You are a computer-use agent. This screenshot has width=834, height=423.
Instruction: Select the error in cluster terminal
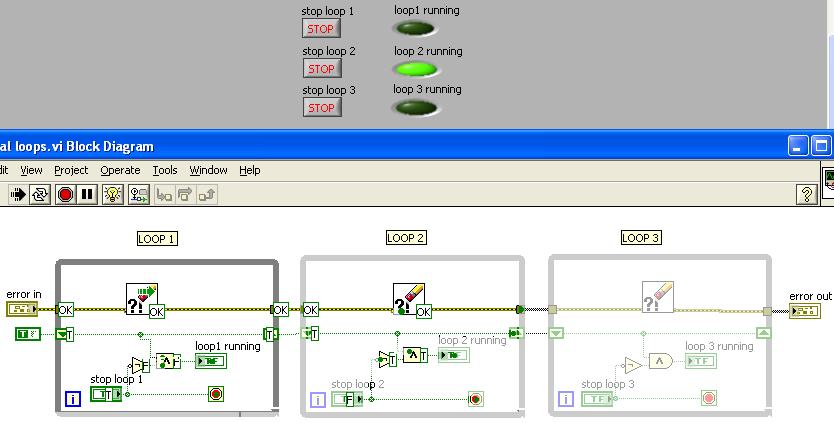(21, 309)
